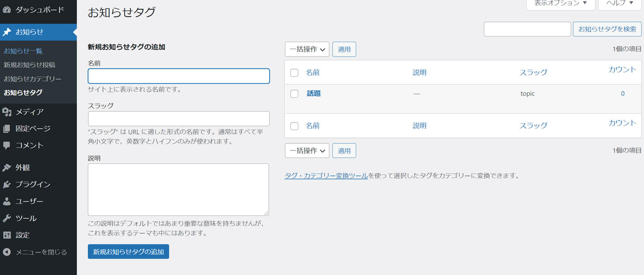
Task: Click 新規お知らせタグの追加 submit button
Action: coord(128,251)
